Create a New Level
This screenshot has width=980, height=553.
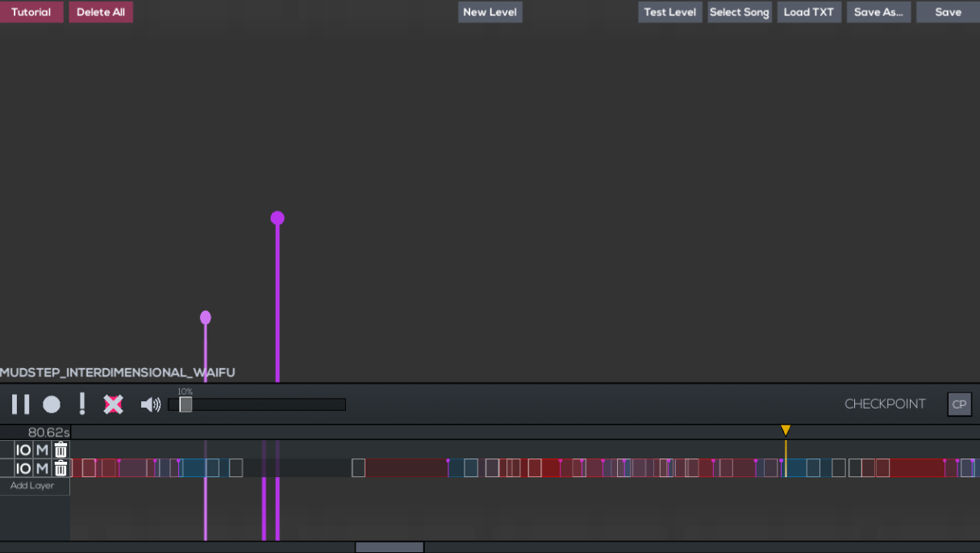point(490,12)
